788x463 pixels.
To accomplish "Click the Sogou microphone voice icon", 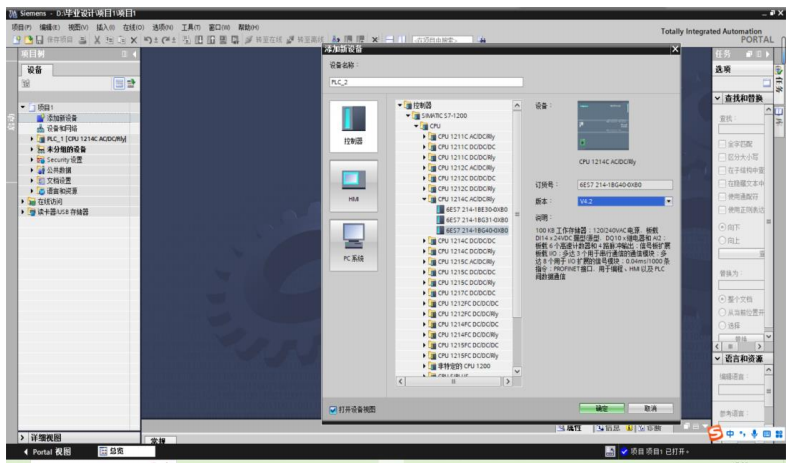I will tap(754, 433).
